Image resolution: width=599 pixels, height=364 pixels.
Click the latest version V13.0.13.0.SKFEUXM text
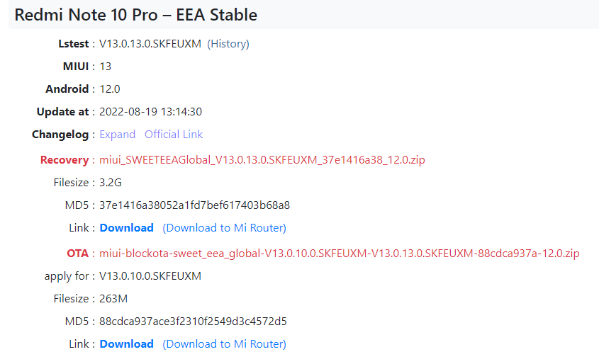tap(149, 44)
